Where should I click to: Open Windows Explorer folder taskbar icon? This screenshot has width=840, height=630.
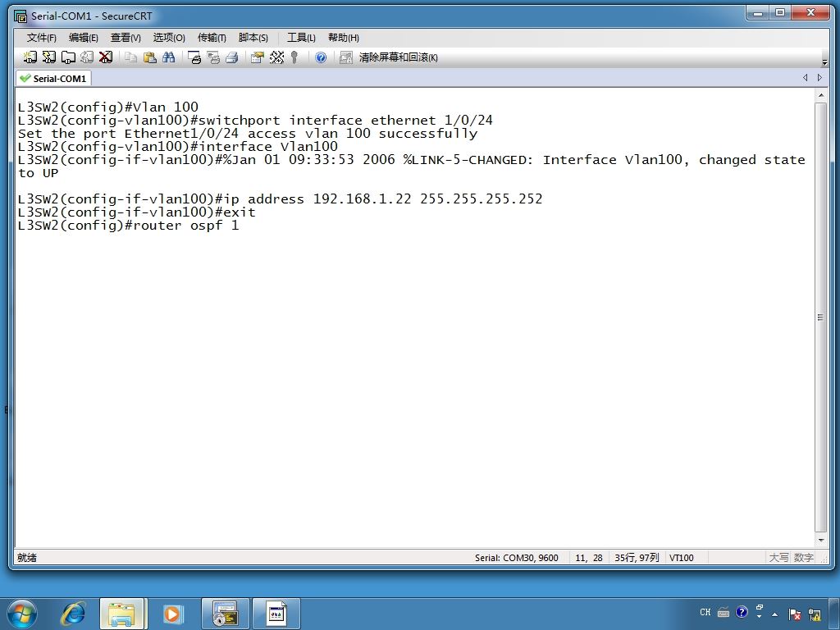122,614
